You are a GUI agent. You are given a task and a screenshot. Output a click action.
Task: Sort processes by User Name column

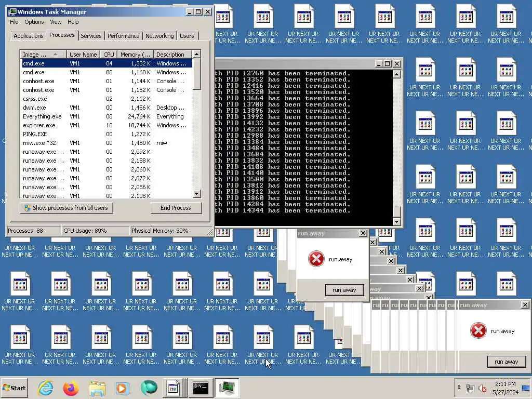[83, 54]
